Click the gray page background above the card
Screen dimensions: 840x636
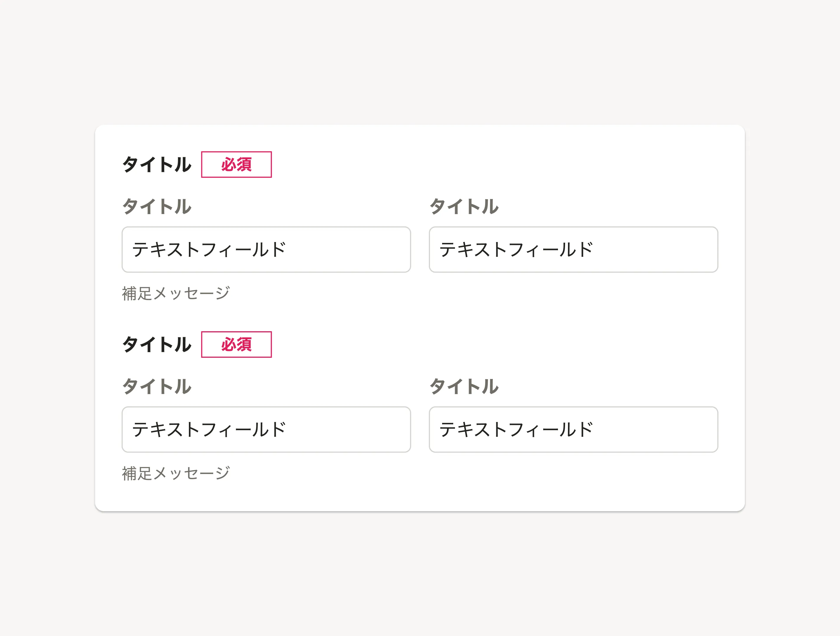tap(420, 61)
